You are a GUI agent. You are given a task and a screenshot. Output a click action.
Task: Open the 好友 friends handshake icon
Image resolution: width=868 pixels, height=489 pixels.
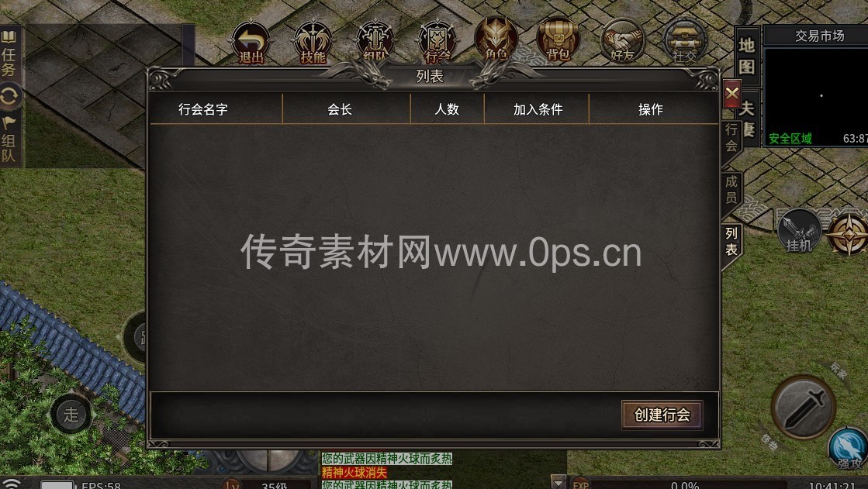(622, 40)
